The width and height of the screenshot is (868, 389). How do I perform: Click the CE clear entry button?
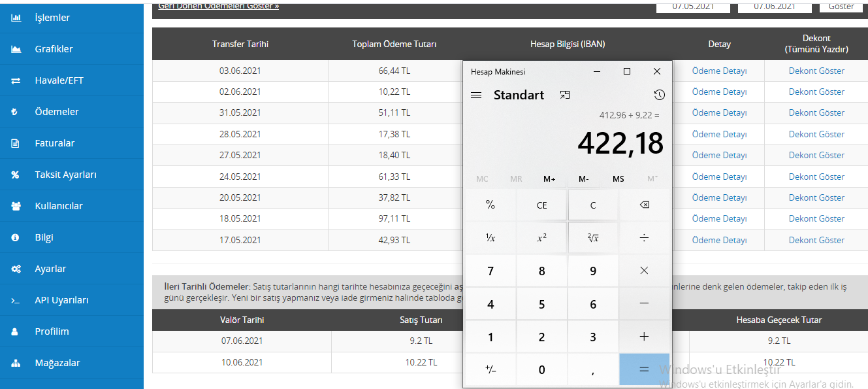541,205
